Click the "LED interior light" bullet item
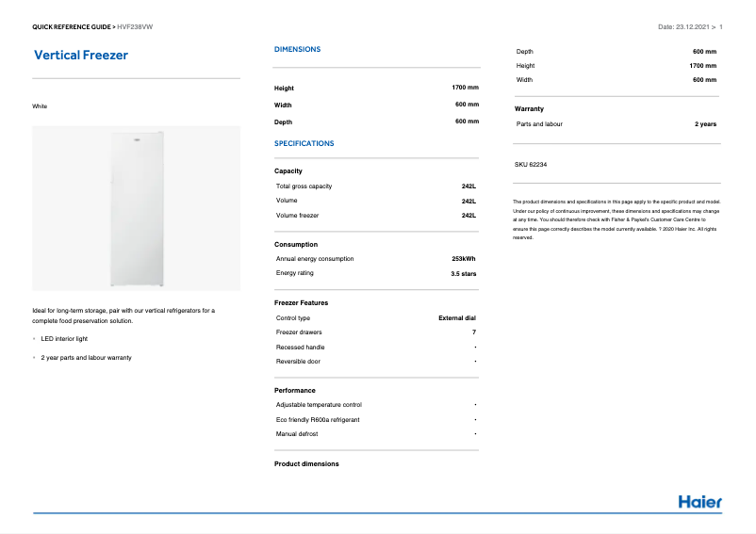This screenshot has height=534, width=756. coord(64,339)
